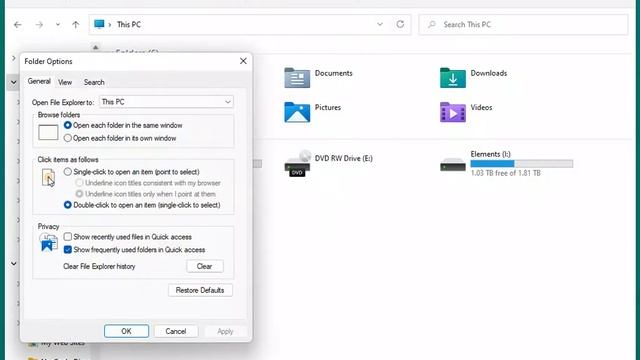
Task: Click the Pictures folder label
Action: tap(328, 107)
